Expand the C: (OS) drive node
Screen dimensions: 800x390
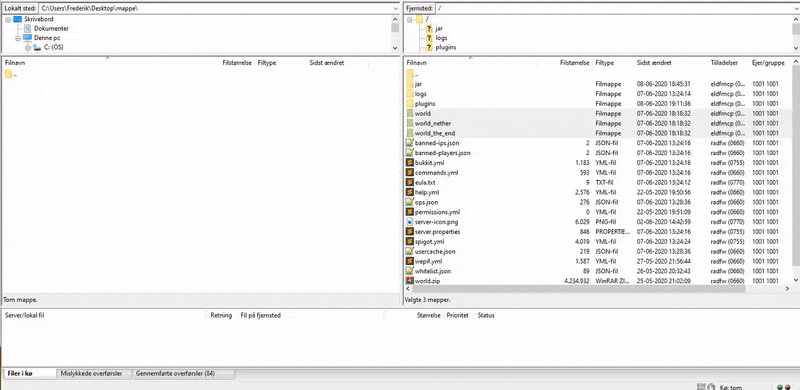point(28,47)
